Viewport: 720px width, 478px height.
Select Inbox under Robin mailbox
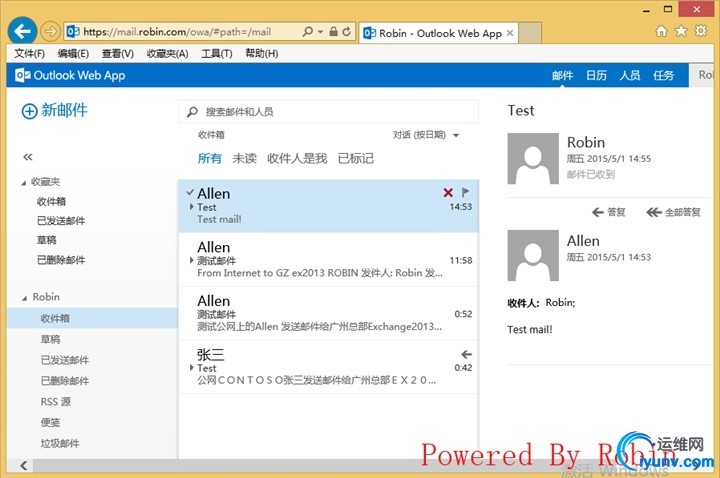(92, 318)
